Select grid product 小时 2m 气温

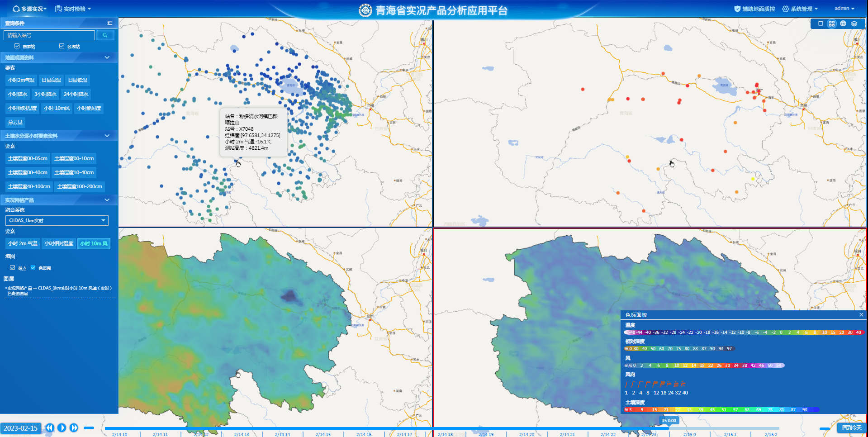pos(23,243)
